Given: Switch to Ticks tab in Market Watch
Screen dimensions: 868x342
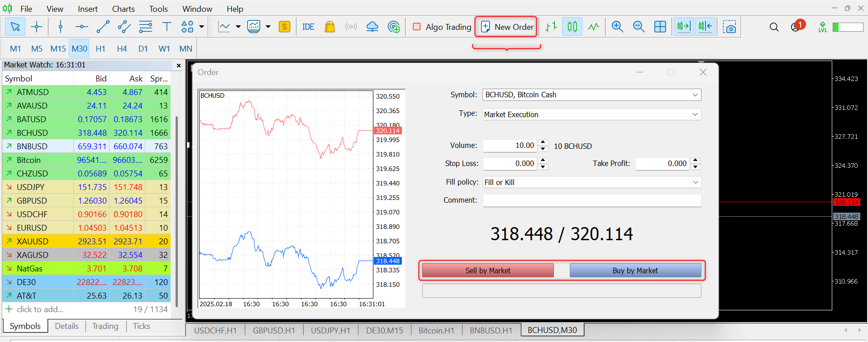Looking at the screenshot, I should [141, 326].
